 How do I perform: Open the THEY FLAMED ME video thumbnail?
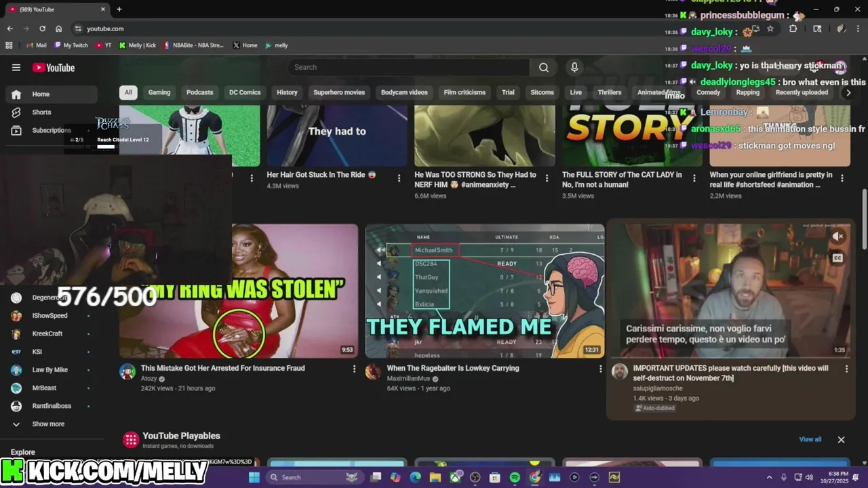click(x=484, y=291)
